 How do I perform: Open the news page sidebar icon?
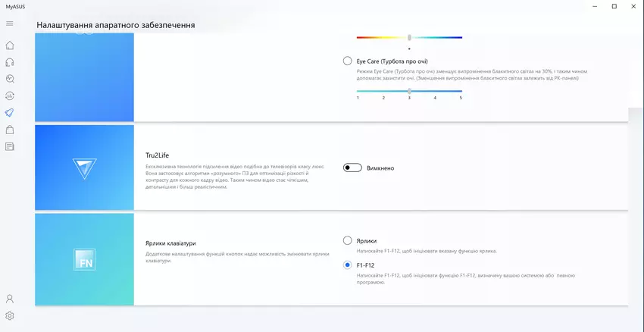(10, 146)
